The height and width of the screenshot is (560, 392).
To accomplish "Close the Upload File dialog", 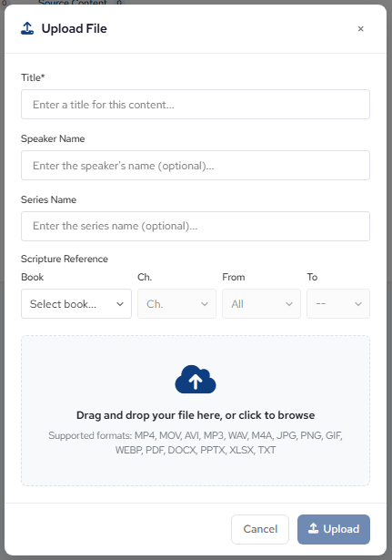I will click(360, 28).
